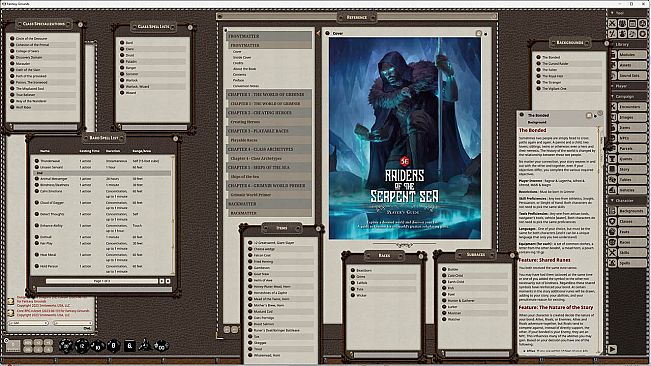Open The Cursed Raider background link
Viewport: 651px width, 366px height.
click(555, 63)
